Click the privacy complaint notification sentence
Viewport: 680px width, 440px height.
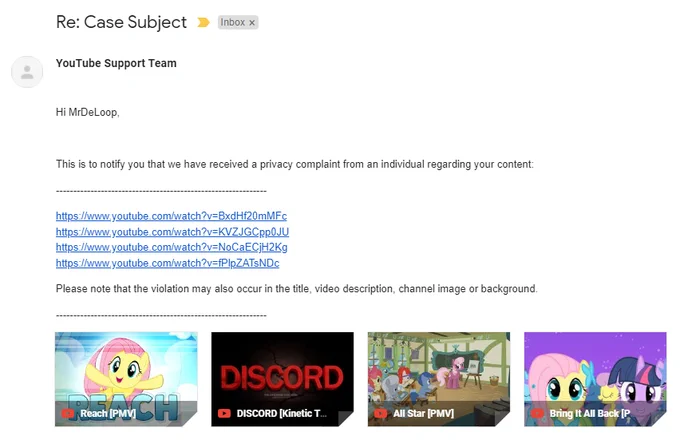pyautogui.click(x=295, y=164)
